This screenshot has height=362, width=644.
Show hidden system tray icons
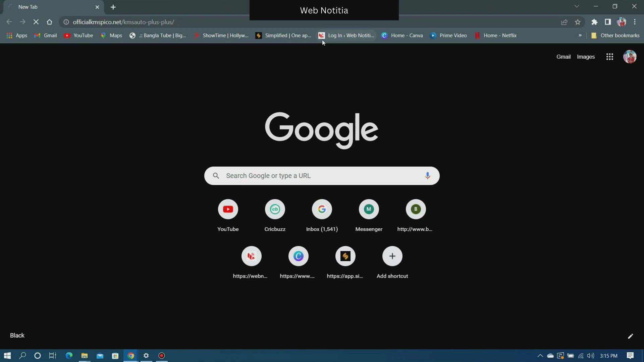coord(540,356)
